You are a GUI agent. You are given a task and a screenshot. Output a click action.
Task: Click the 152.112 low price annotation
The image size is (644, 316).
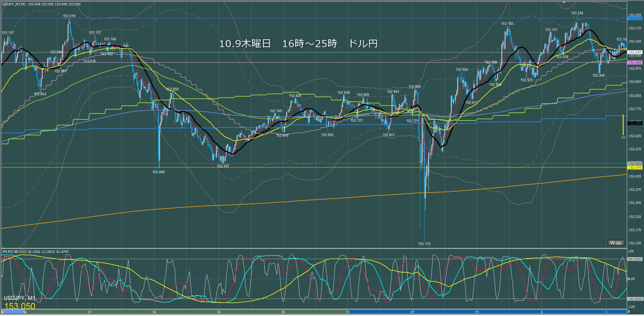424,244
